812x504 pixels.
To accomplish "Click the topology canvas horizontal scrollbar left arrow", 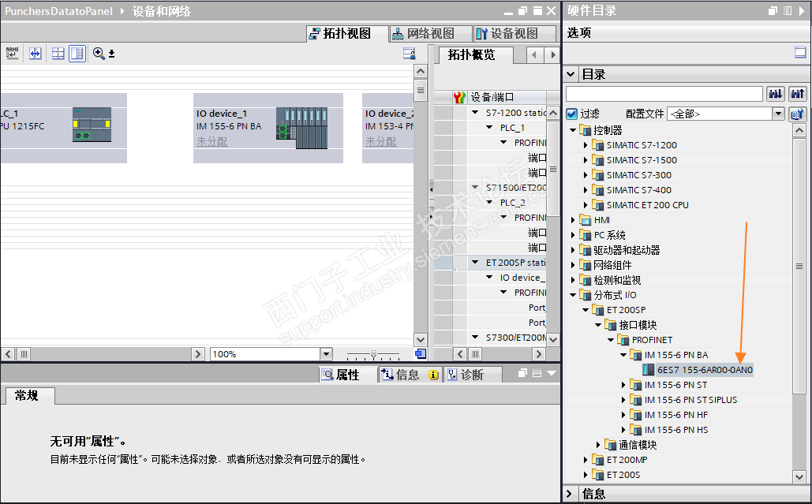I will click(8, 354).
